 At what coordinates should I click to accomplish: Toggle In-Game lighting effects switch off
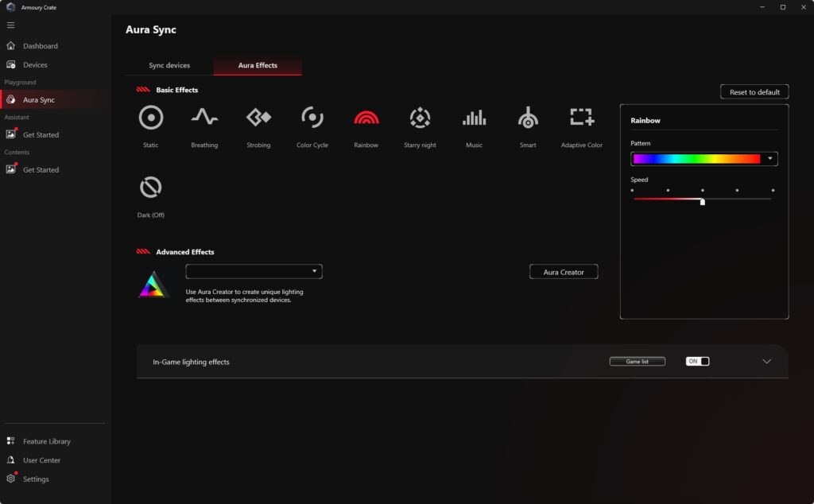point(697,361)
